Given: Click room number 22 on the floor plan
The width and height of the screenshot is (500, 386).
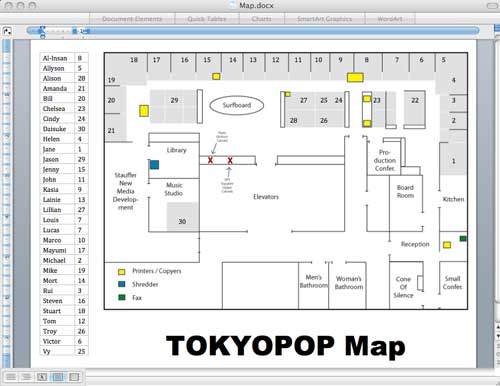Looking at the screenshot, I should 415,100.
